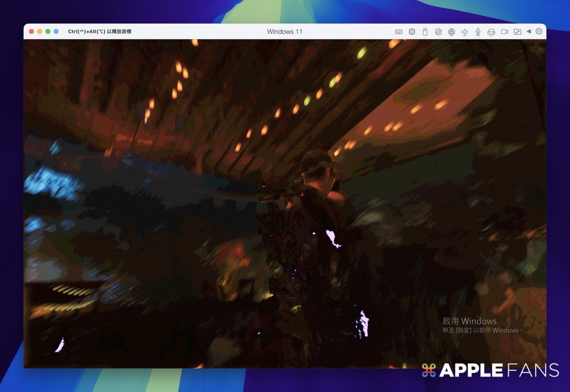Toggle the sound speaker icon
The height and width of the screenshot is (392, 570).
(465, 32)
